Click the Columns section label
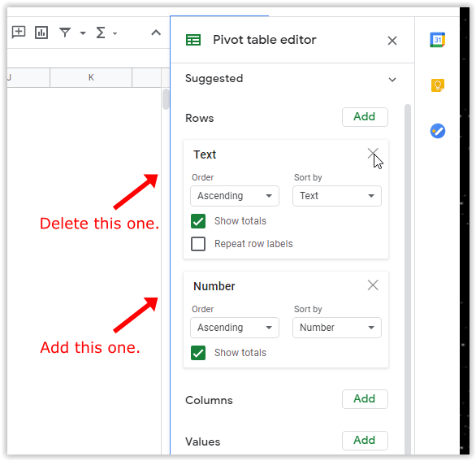 [209, 400]
